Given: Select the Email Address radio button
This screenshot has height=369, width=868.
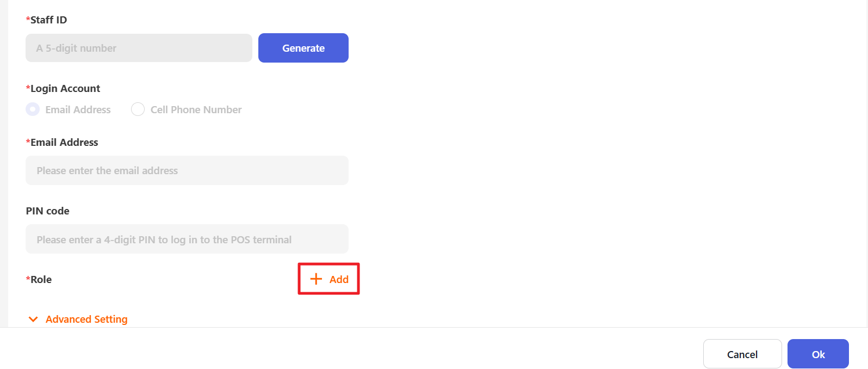Looking at the screenshot, I should tap(33, 109).
